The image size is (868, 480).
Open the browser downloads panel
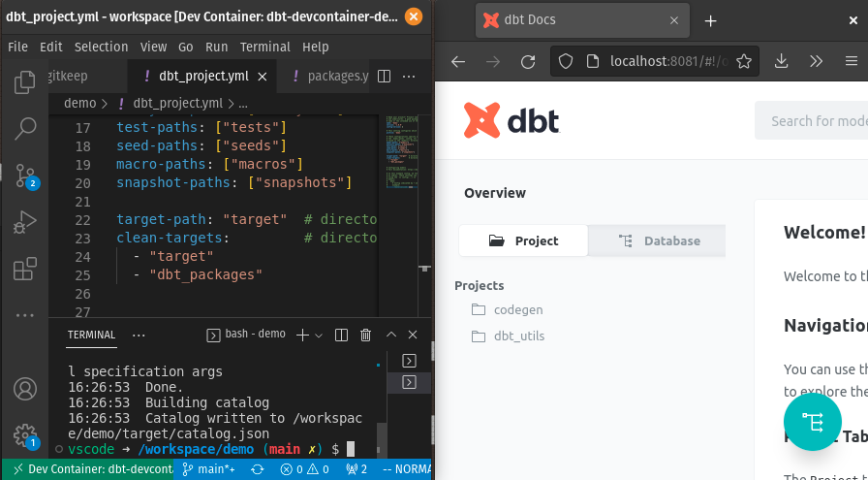coord(781,61)
